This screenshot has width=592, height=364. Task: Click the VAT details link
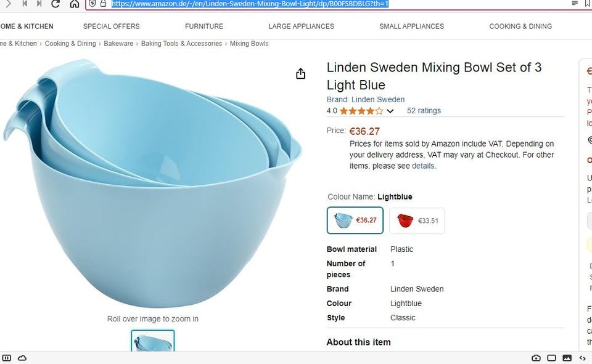[x=423, y=166]
